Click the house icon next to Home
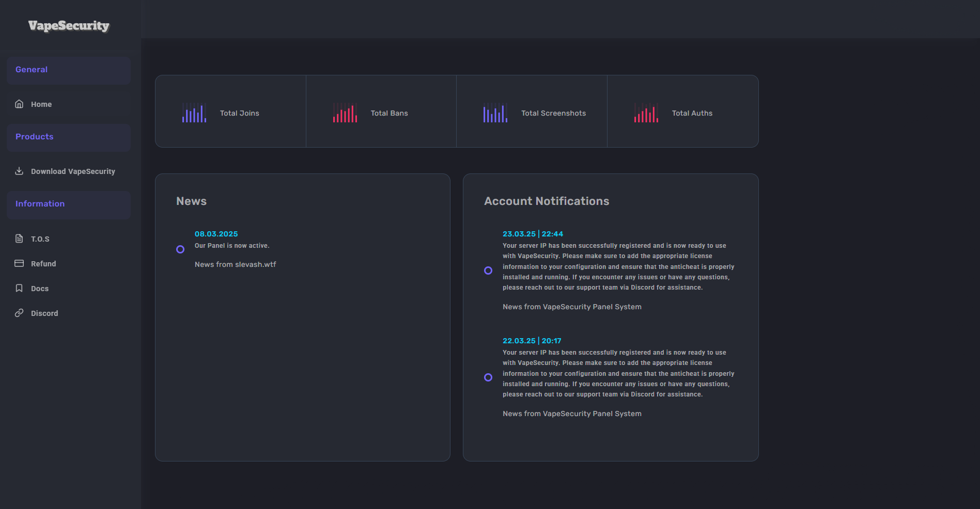This screenshot has height=509, width=980. click(19, 104)
